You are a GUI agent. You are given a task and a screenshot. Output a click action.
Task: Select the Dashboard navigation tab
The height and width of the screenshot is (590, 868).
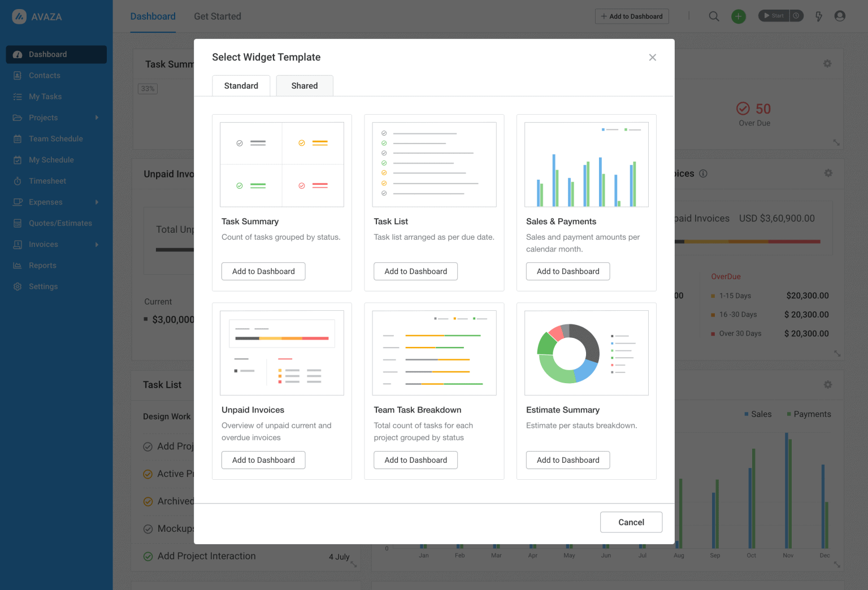[153, 16]
